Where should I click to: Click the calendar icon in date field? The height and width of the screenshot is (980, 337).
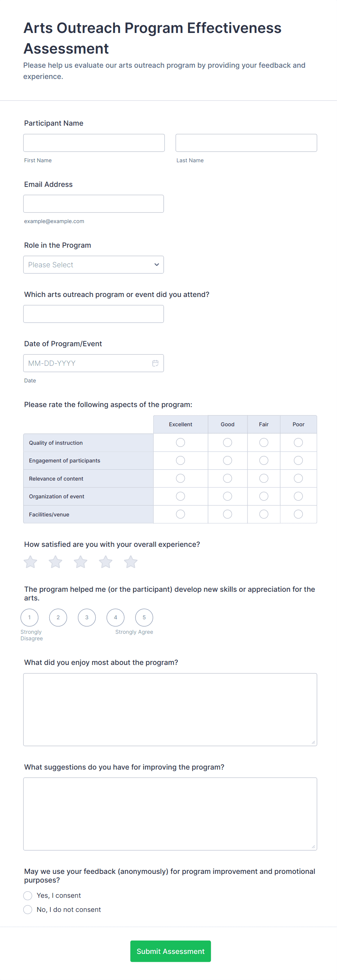pyautogui.click(x=155, y=363)
